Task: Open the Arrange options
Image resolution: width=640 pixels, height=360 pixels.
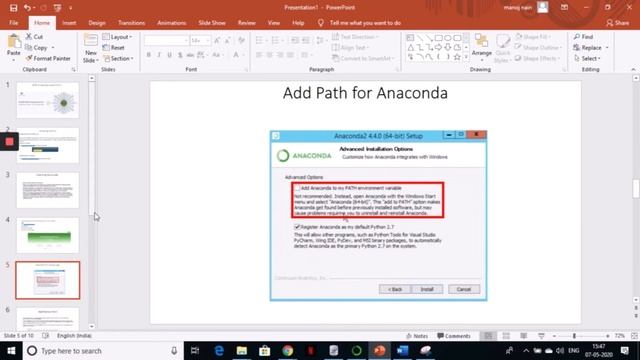Action: (482, 46)
